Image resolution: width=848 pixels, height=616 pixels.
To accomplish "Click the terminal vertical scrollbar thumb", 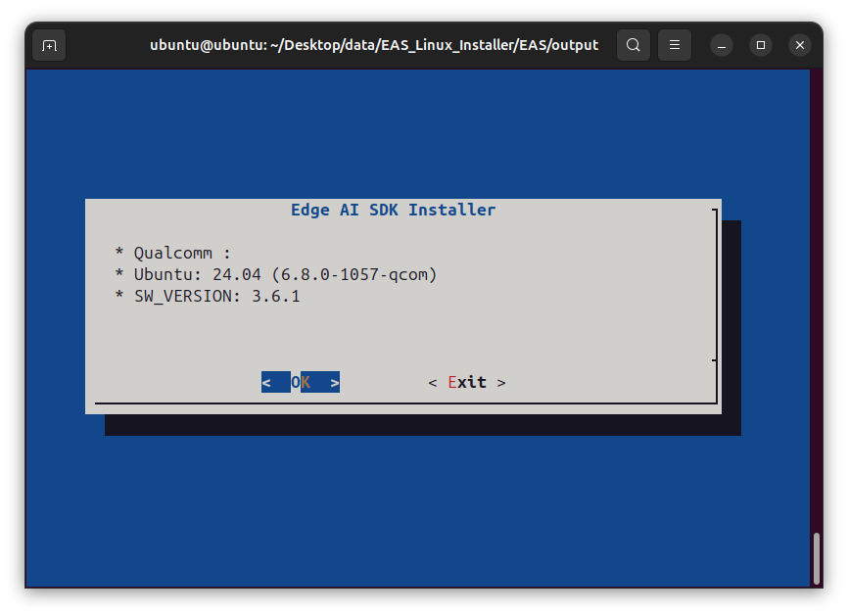I will (x=817, y=558).
